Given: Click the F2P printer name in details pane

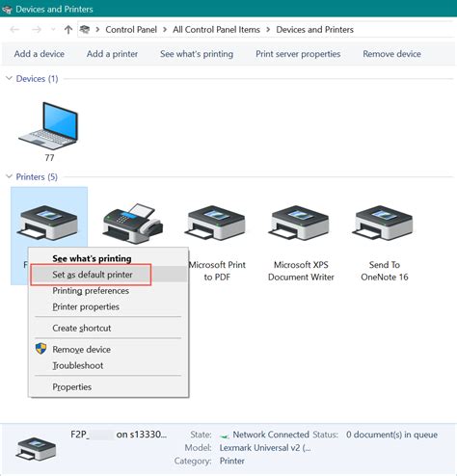Looking at the screenshot, I should tap(119, 435).
